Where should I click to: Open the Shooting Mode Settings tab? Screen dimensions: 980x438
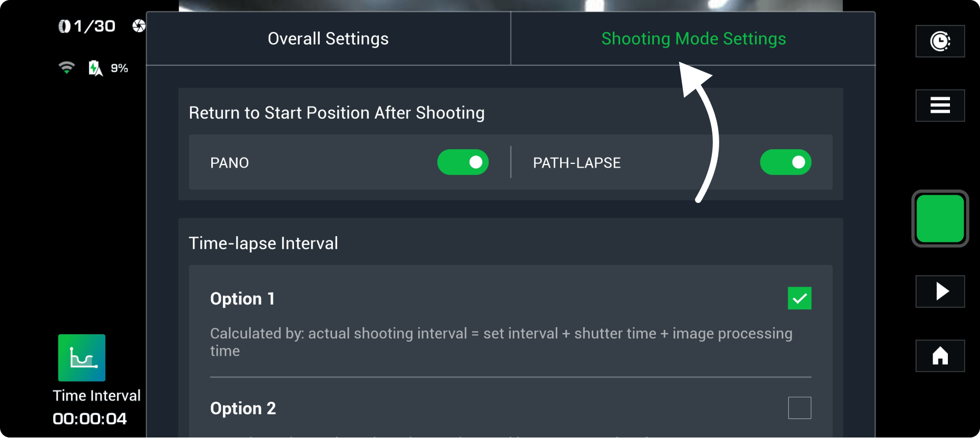(693, 38)
